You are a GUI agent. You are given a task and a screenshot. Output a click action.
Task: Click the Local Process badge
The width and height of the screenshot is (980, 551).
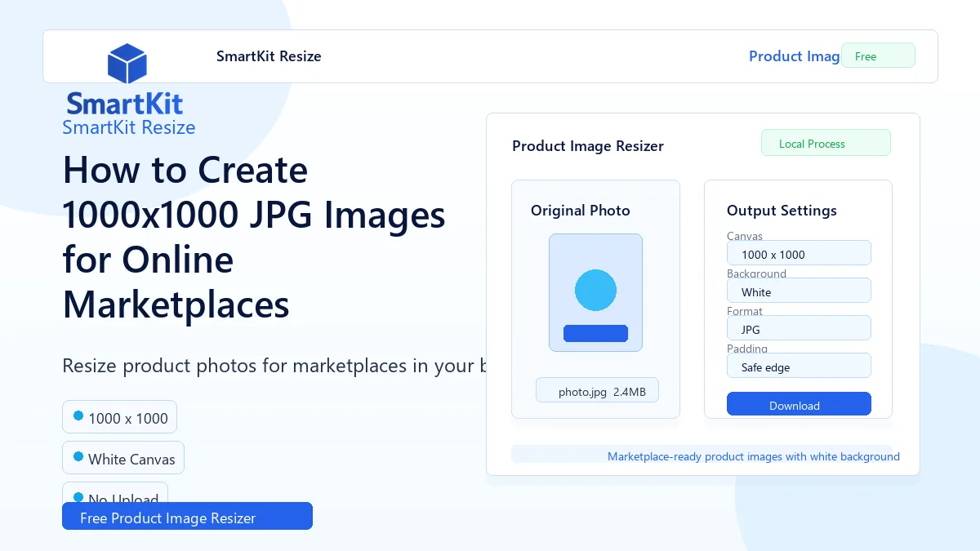pyautogui.click(x=826, y=143)
